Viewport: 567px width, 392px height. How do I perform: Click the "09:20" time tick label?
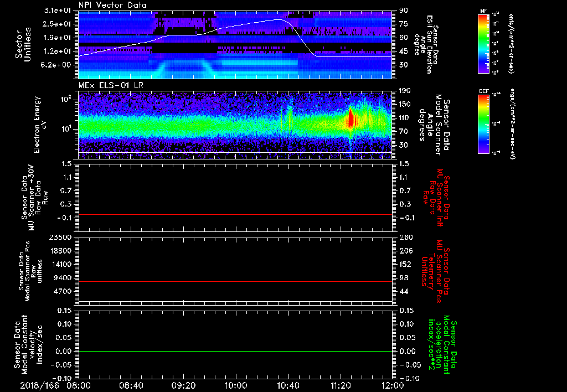183,385
